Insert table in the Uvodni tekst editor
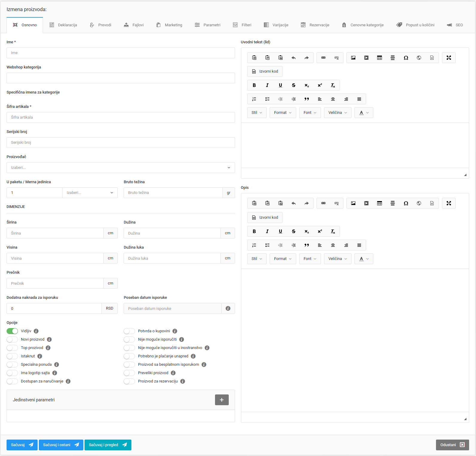 click(x=380, y=58)
